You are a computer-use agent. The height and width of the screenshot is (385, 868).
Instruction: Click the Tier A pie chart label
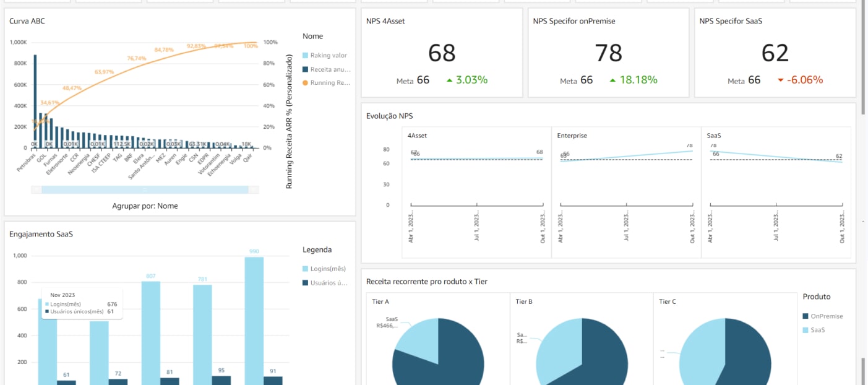pyautogui.click(x=380, y=301)
